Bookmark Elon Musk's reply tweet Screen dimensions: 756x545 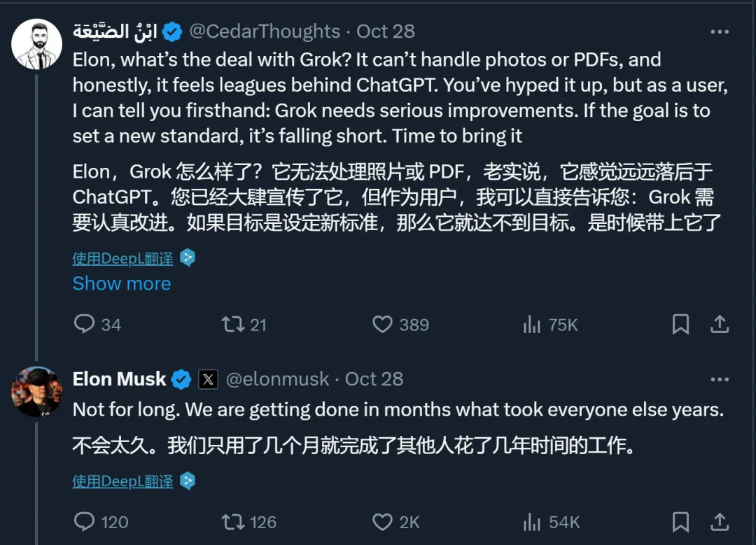[x=680, y=521]
